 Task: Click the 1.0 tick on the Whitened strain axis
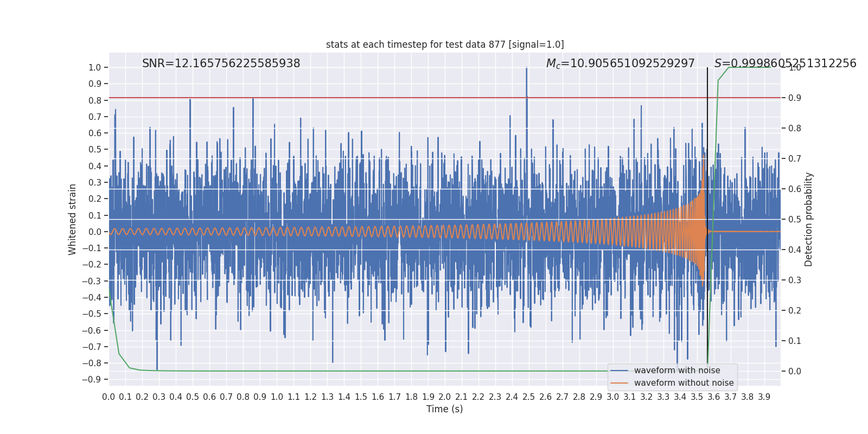click(94, 68)
